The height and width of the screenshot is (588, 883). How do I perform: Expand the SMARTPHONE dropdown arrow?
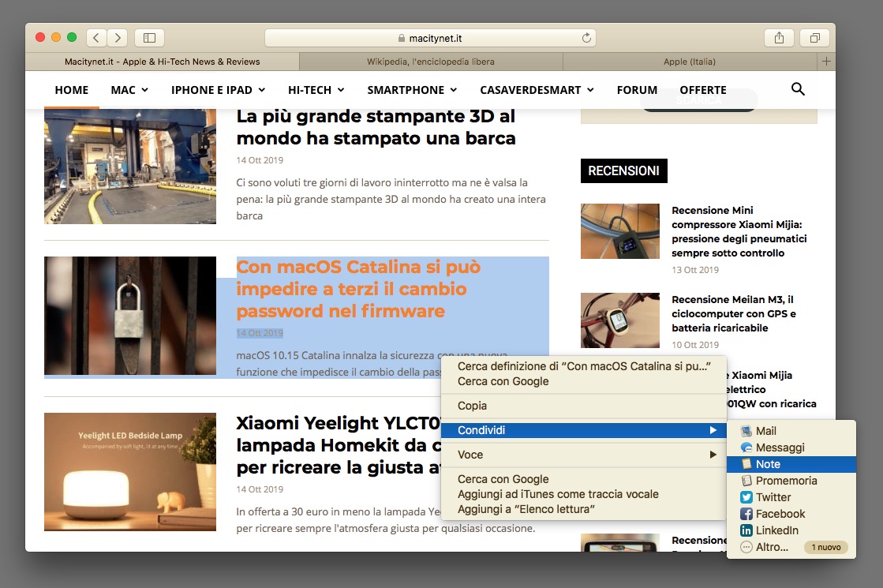pos(453,90)
